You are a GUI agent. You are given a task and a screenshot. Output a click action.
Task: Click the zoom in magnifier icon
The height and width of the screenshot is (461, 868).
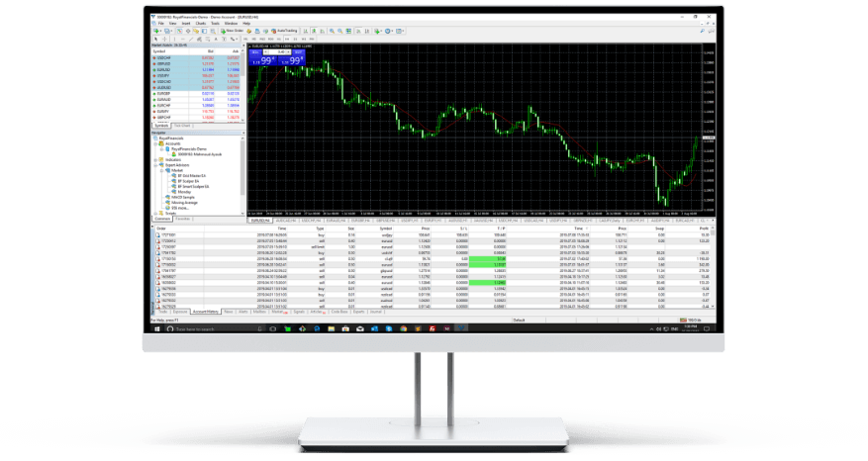click(x=332, y=31)
